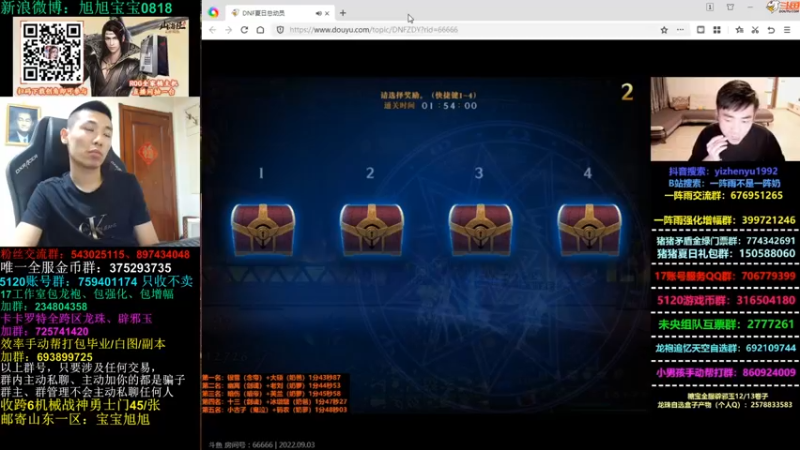Image resolution: width=800 pixels, height=450 pixels.
Task: Click 龙袍追忆天空自选群 692109744 text
Action: tap(726, 348)
